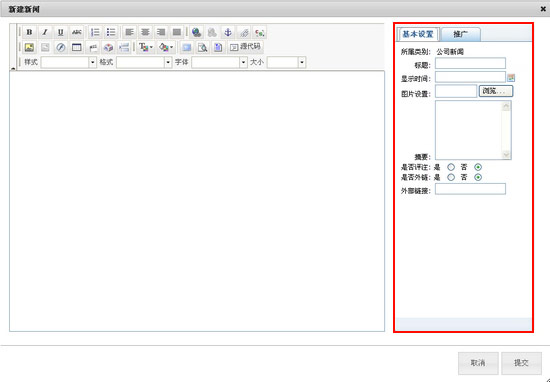Open the 字体 font dropdown arrow
Viewport: 550px width, 382px height.
(x=243, y=62)
